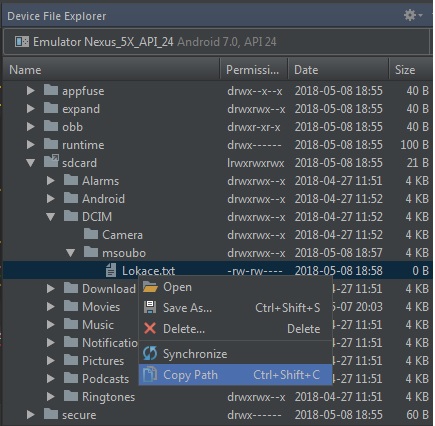Image resolution: width=435 pixels, height=426 pixels.
Task: Expand the Notifications folder arrow
Action: [51, 343]
